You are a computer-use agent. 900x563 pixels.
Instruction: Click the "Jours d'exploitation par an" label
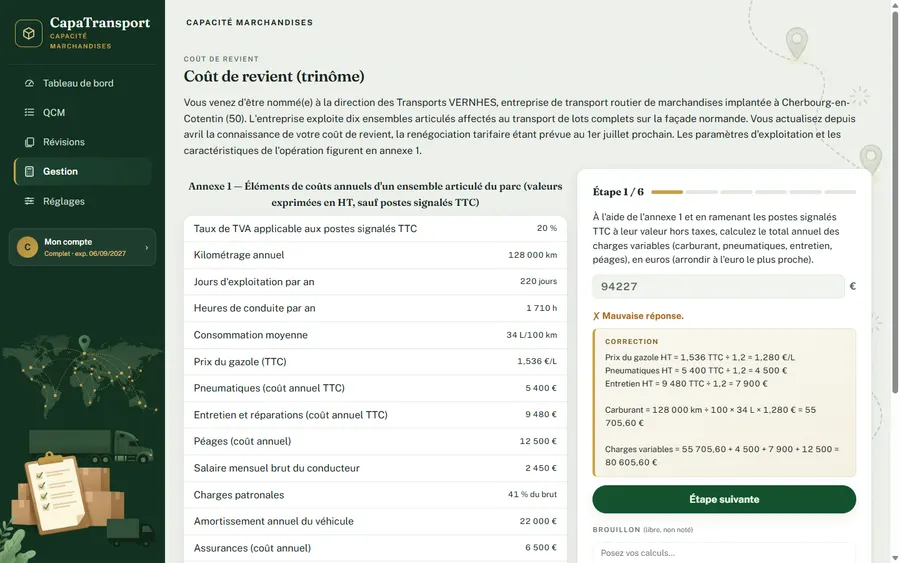tap(254, 282)
